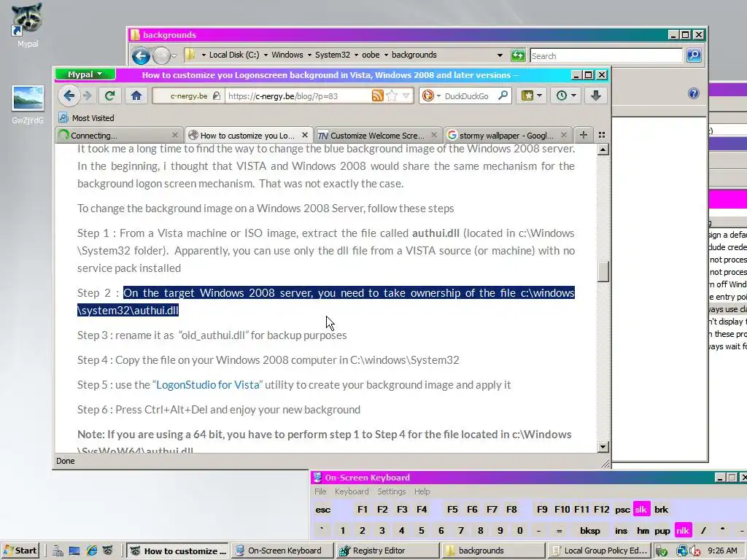Follow the LogonStudio for Vista link

208,384
